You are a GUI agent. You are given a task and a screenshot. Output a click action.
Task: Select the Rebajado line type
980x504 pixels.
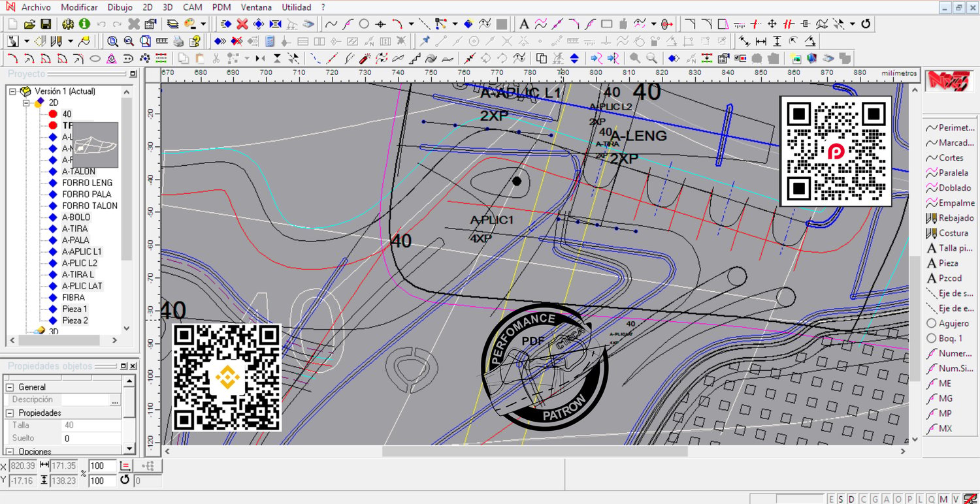click(950, 217)
